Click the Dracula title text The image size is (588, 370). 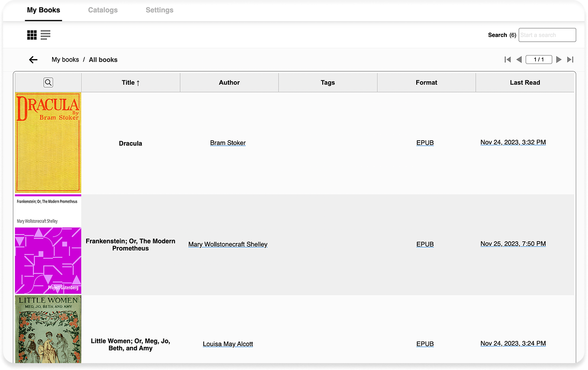click(130, 143)
